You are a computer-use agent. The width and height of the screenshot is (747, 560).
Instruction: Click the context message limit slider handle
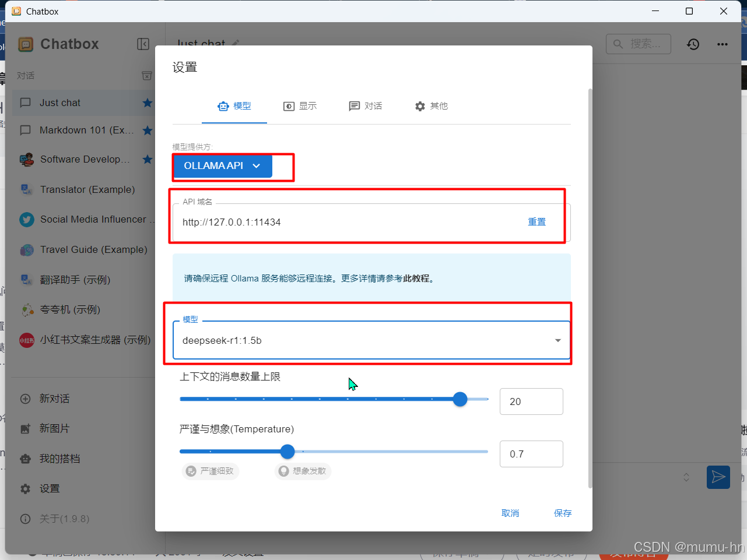(460, 399)
